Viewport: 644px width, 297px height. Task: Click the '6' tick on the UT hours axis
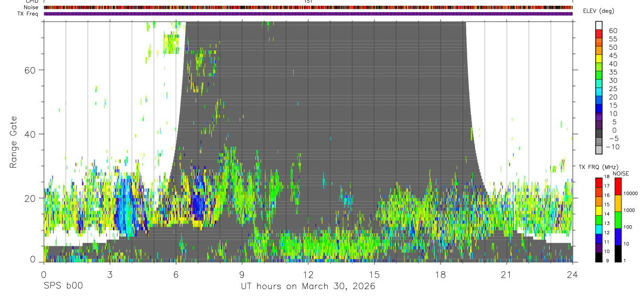point(176,274)
